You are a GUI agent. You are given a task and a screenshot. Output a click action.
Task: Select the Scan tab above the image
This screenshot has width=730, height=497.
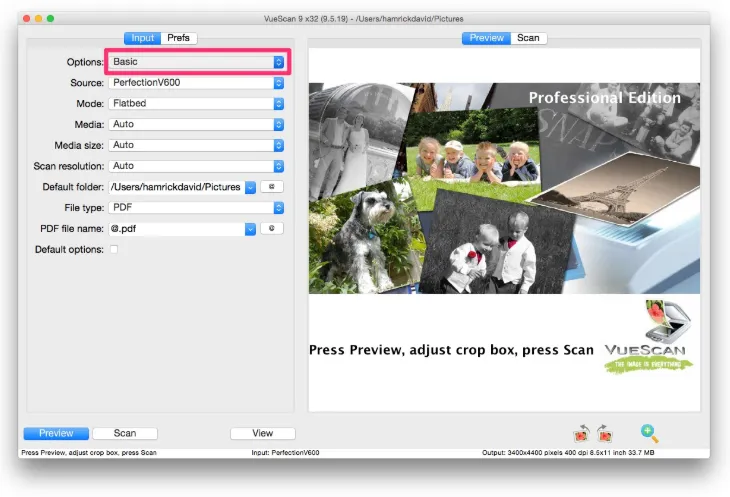click(x=528, y=38)
